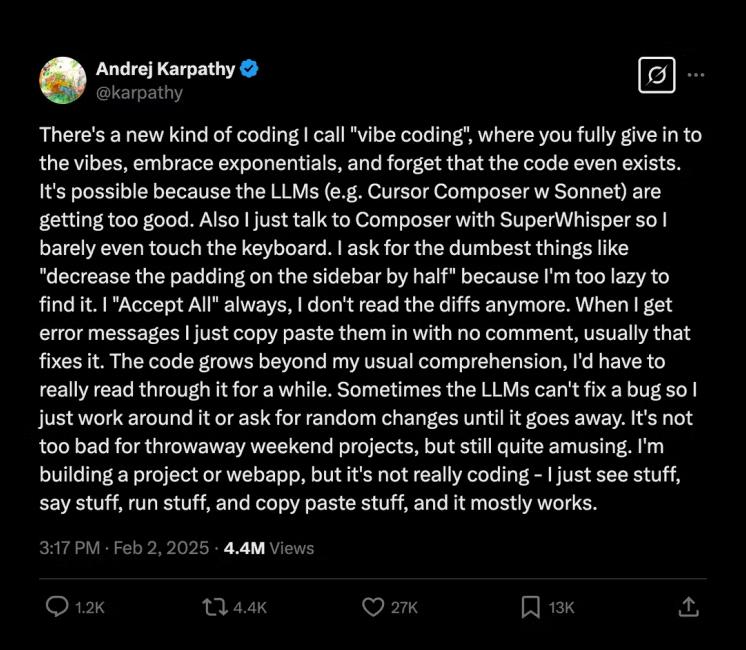Click the 27K likes count
Image resolution: width=746 pixels, height=650 pixels.
point(404,608)
